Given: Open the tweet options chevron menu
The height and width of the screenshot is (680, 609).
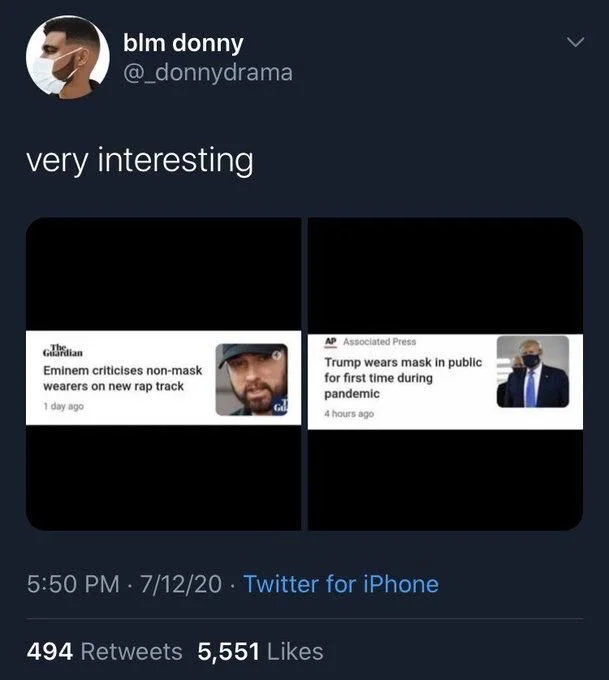Looking at the screenshot, I should coord(573,44).
